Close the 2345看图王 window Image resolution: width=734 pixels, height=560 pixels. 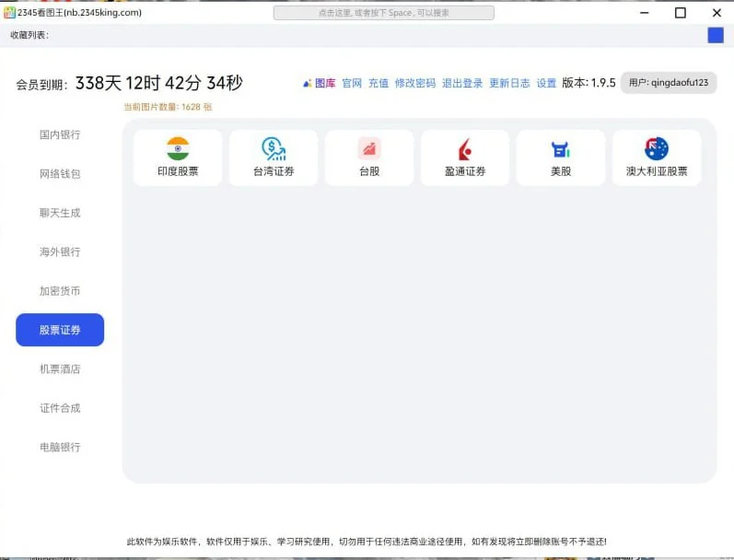(x=717, y=13)
